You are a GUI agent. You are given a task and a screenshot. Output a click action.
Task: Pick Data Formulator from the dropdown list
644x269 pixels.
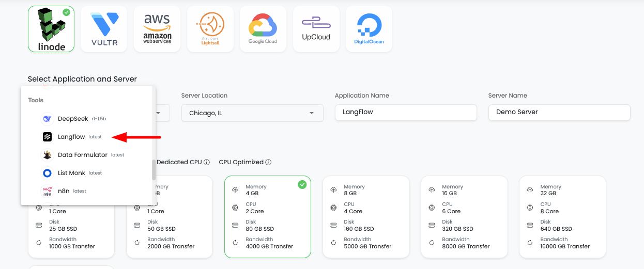click(82, 155)
